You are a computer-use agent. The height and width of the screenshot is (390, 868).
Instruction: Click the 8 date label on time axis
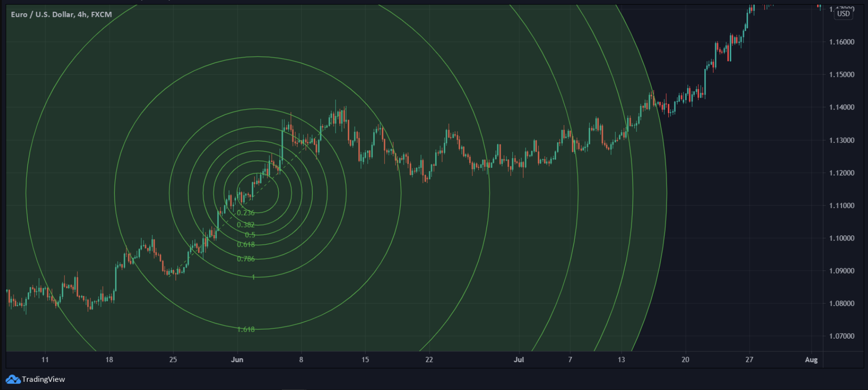(x=301, y=360)
